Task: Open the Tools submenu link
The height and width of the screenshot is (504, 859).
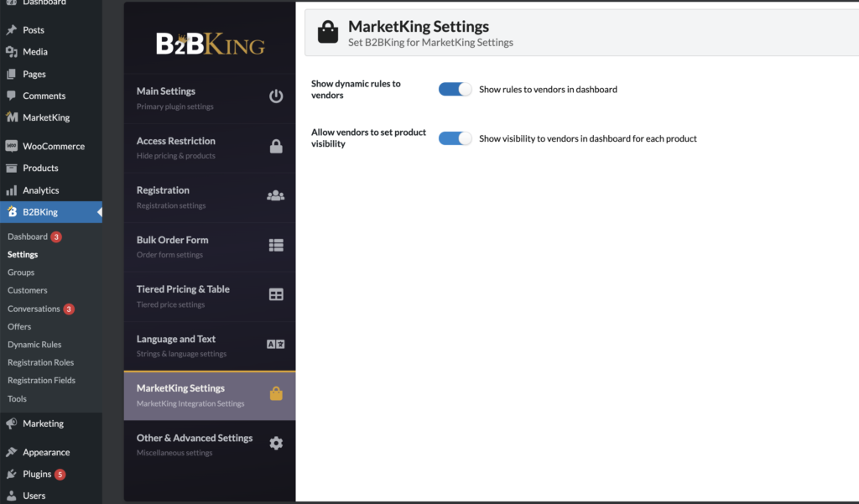Action: click(17, 399)
